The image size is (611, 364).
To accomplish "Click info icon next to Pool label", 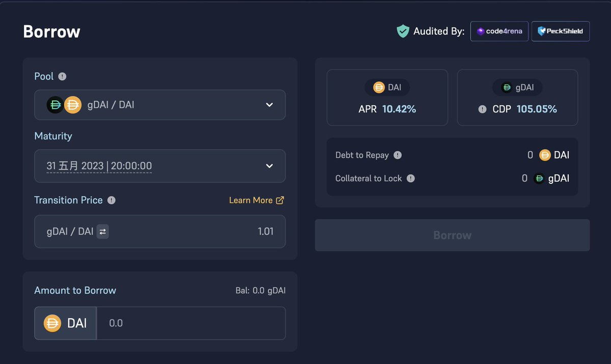I will click(62, 76).
